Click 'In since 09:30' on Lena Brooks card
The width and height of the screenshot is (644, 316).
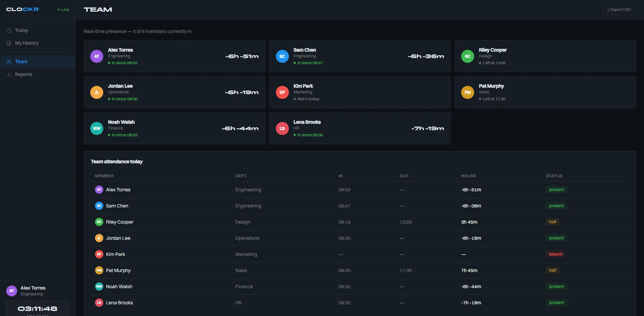[x=308, y=135]
